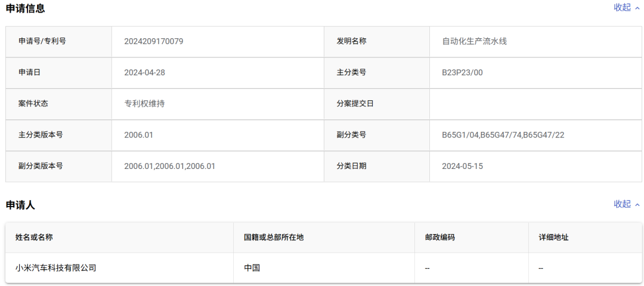The width and height of the screenshot is (644, 286).
Task: Click the applicant 小米汽车科技有限公司
Action: point(56,268)
